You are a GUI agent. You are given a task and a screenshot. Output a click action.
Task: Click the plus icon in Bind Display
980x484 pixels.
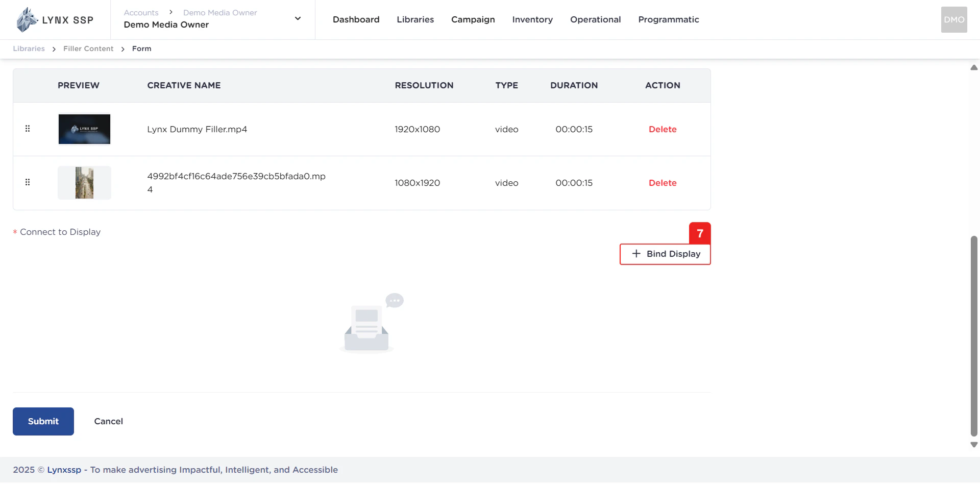tap(636, 254)
